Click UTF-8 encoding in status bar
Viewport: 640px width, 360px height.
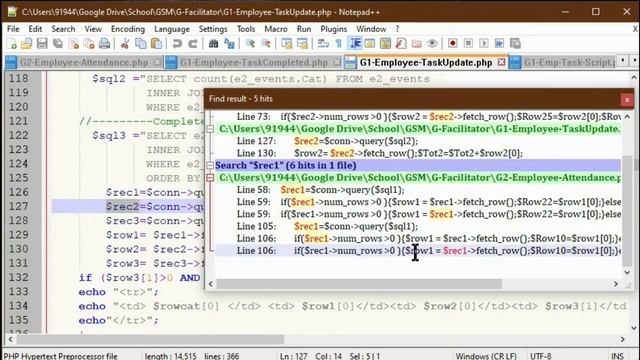click(x=540, y=356)
